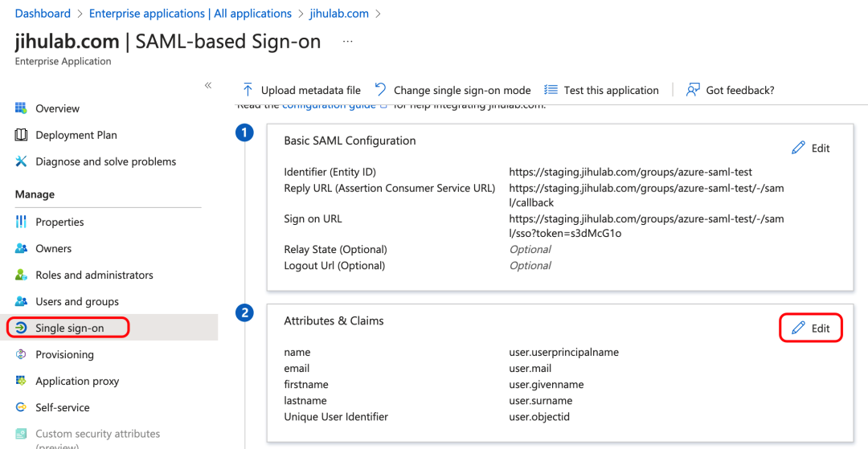Image resolution: width=868 pixels, height=449 pixels.
Task: Open Enterprise applications | All applications breadcrumb
Action: [x=190, y=14]
